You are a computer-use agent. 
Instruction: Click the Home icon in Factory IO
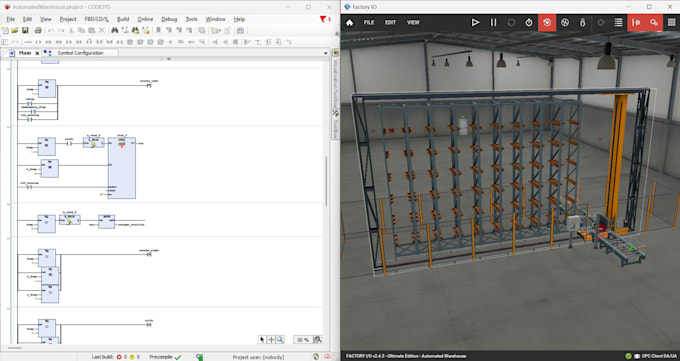tap(350, 22)
